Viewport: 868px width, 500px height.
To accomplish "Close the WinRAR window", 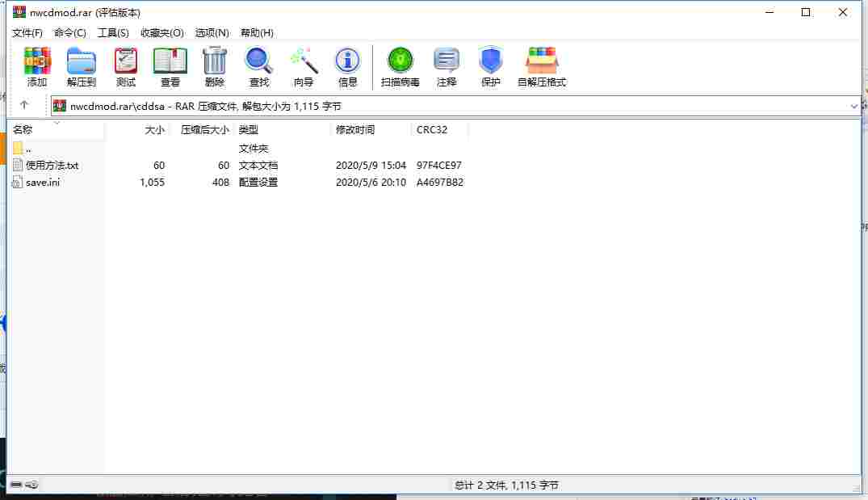I will 842,11.
